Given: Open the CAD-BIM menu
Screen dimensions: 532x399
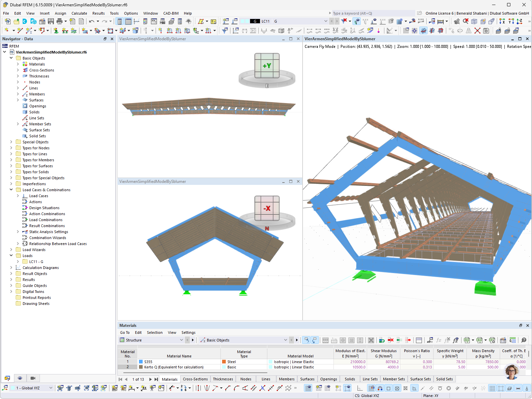Looking at the screenshot, I should pos(171,13).
